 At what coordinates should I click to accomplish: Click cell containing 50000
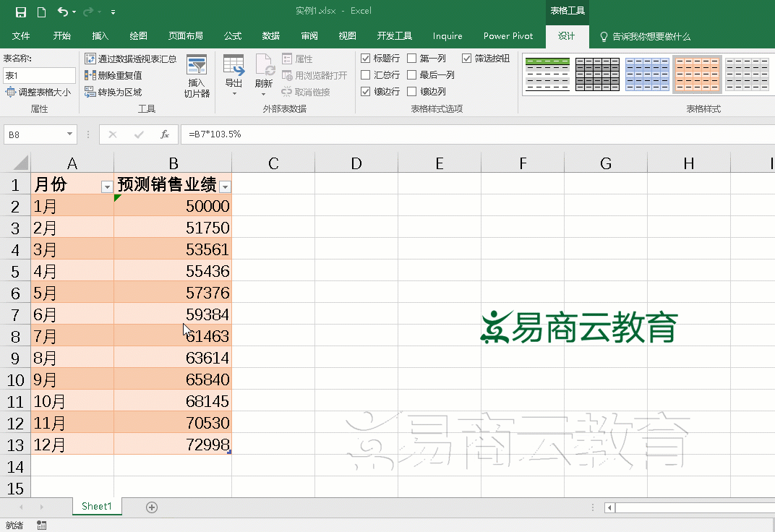(173, 206)
